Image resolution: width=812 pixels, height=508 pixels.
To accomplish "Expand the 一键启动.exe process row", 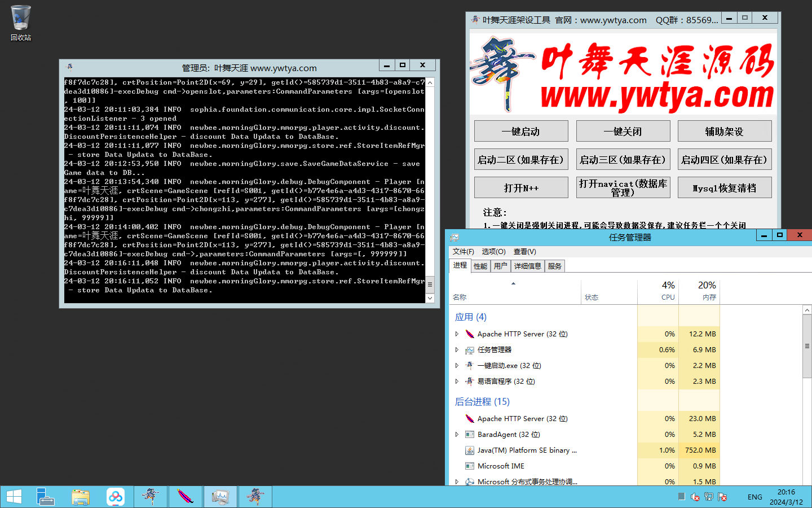I will click(457, 366).
